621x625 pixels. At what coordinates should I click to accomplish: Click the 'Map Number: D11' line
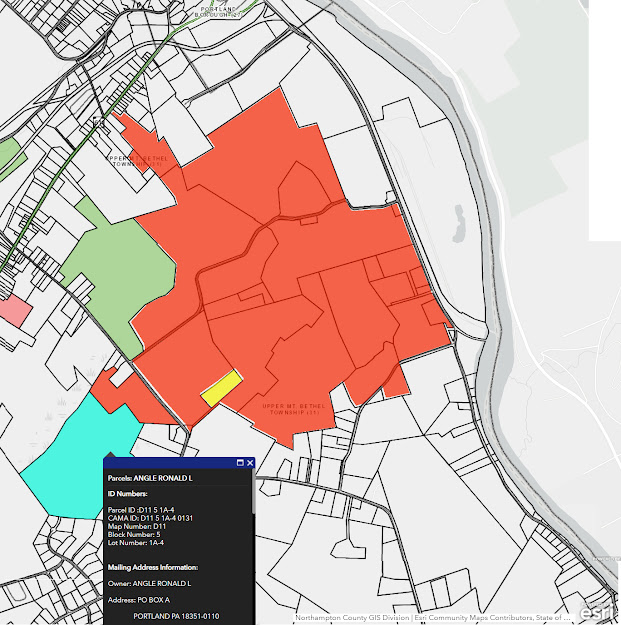pos(137,526)
